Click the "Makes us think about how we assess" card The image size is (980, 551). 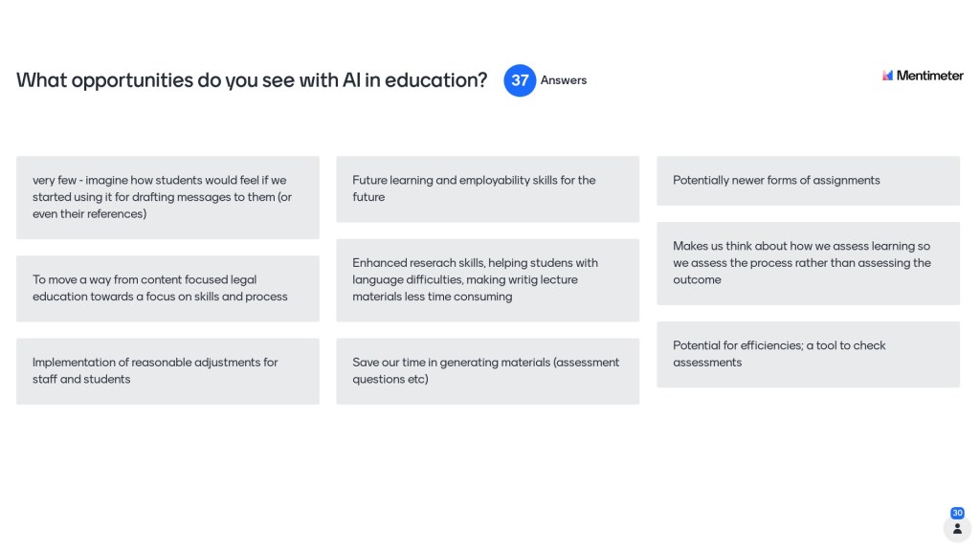tap(808, 263)
